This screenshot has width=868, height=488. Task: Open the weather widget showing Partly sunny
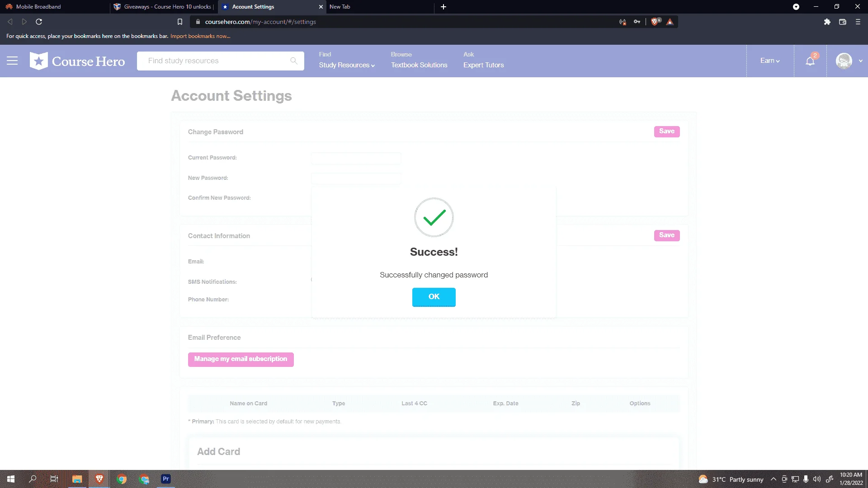click(731, 479)
